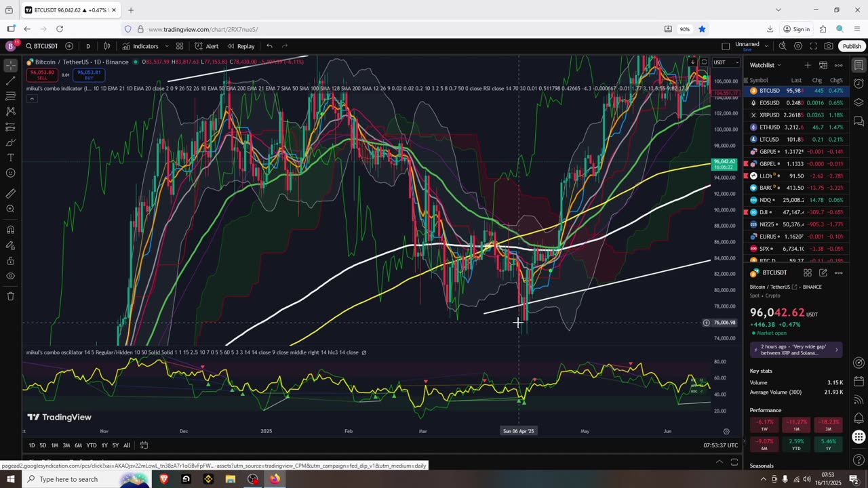Open symbol details grid icon for BTCUSDT

[x=808, y=272]
